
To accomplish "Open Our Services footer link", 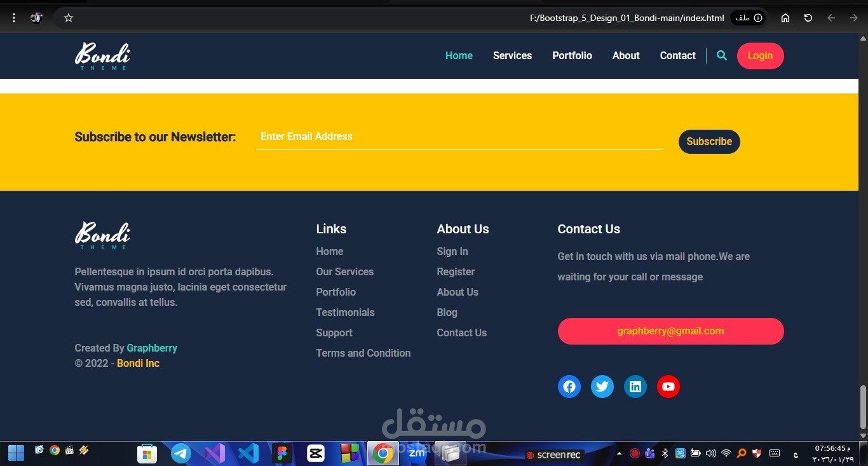I will pyautogui.click(x=345, y=272).
